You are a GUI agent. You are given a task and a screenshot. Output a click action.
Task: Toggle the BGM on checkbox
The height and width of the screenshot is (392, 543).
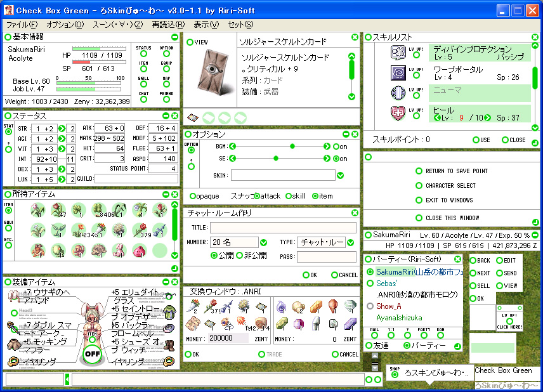coord(336,147)
